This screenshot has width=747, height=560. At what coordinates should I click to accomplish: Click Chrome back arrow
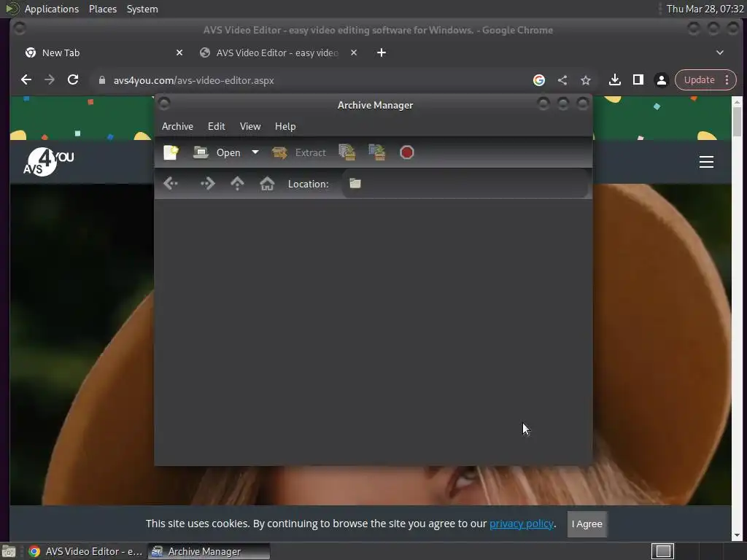coord(26,80)
